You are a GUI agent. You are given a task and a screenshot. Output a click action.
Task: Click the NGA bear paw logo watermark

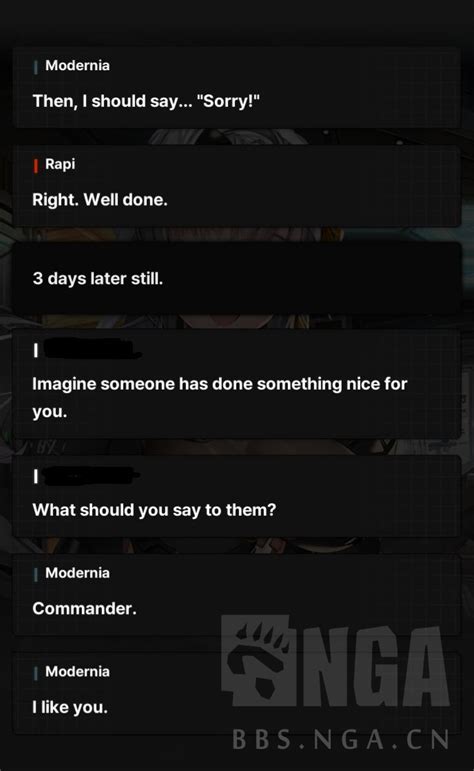point(258,660)
